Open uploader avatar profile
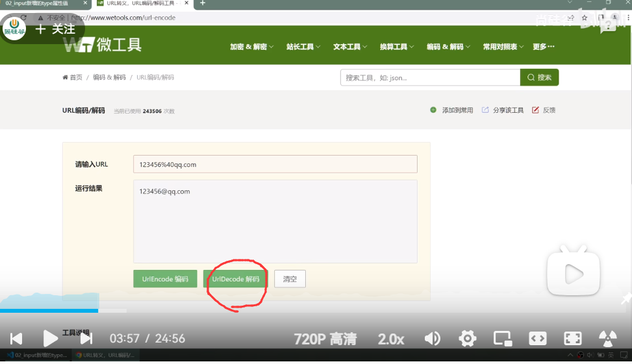 [x=14, y=28]
